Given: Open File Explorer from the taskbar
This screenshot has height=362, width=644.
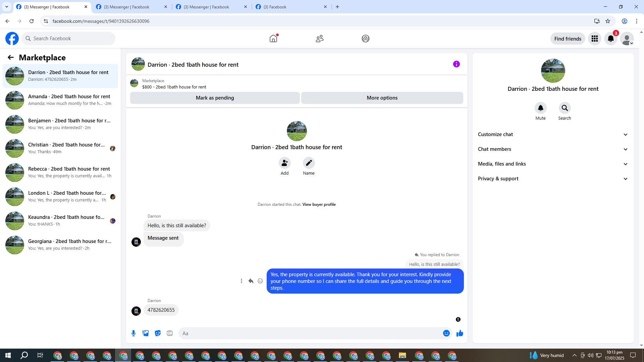Looking at the screenshot, I should point(402,355).
